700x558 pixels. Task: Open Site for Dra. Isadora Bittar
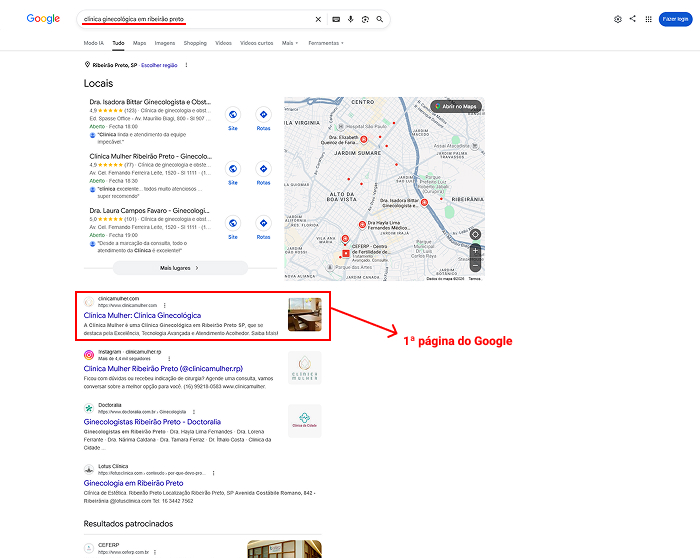233,119
